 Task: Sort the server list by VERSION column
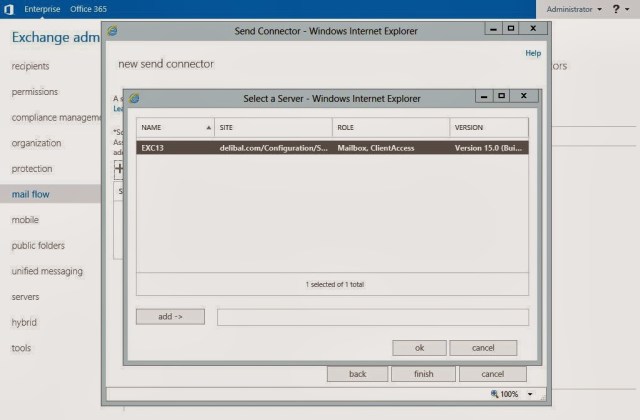tap(489, 128)
